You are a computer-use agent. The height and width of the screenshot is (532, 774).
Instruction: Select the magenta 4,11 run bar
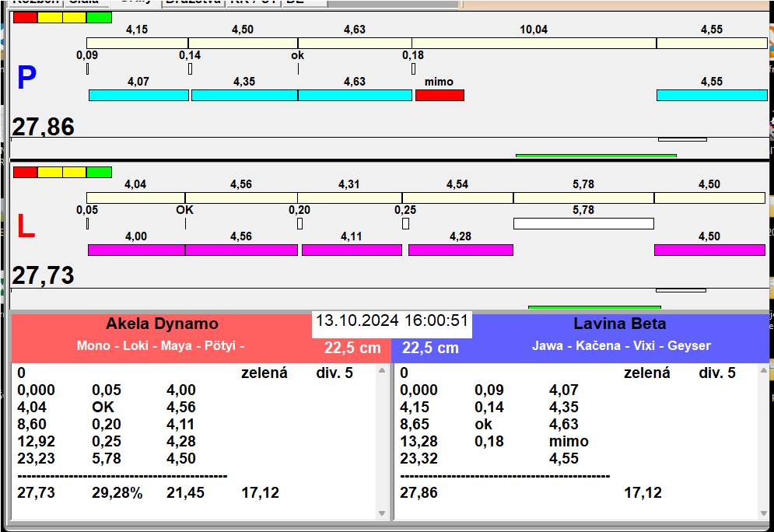click(352, 250)
